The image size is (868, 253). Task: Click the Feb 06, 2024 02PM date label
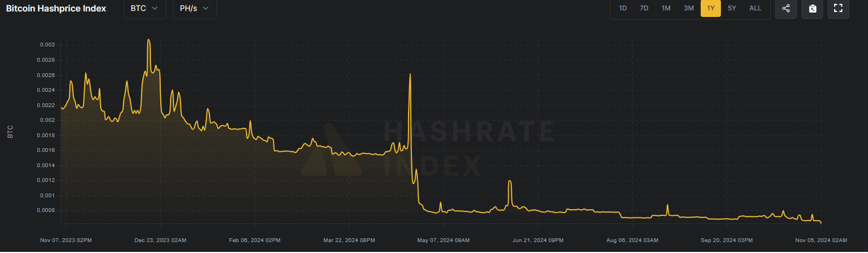tap(255, 240)
